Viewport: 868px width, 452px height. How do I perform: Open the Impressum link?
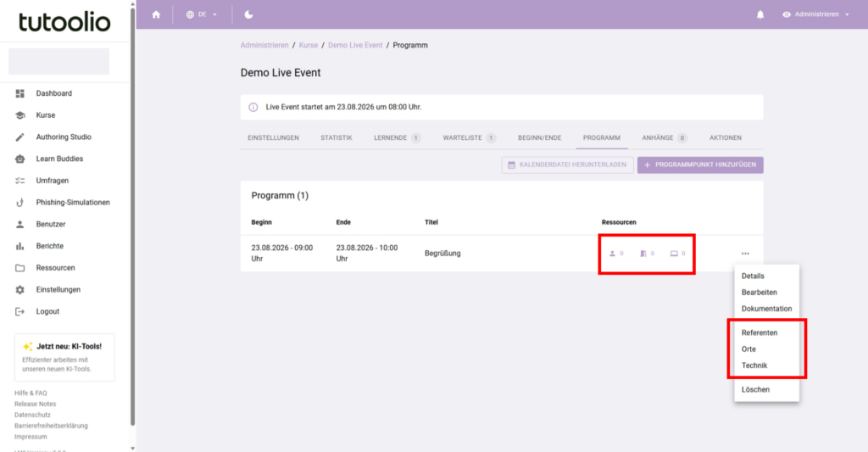click(31, 437)
